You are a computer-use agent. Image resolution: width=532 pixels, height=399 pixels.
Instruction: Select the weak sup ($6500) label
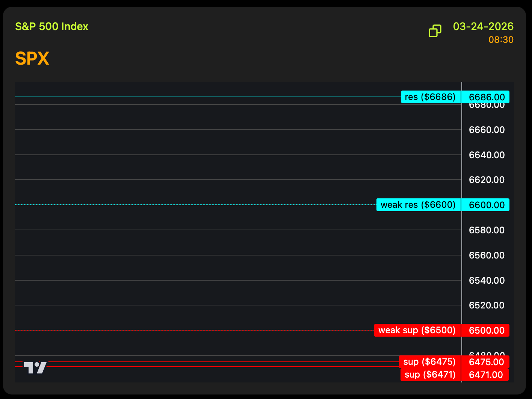[417, 330]
